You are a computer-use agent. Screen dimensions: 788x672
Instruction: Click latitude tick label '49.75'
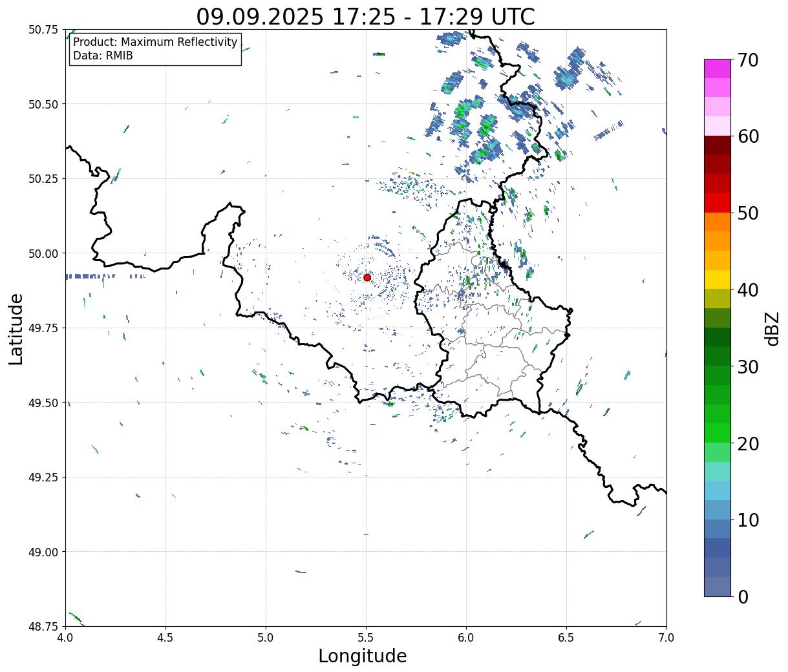43,328
